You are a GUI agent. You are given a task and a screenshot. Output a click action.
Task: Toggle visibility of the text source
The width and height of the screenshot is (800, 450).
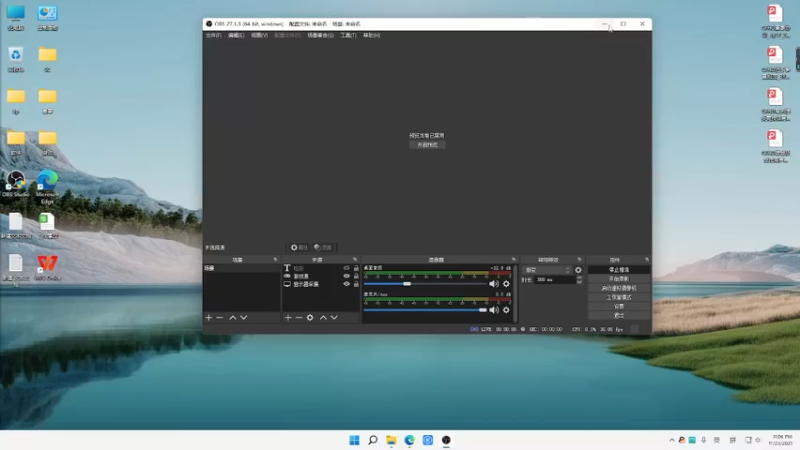[x=346, y=268]
